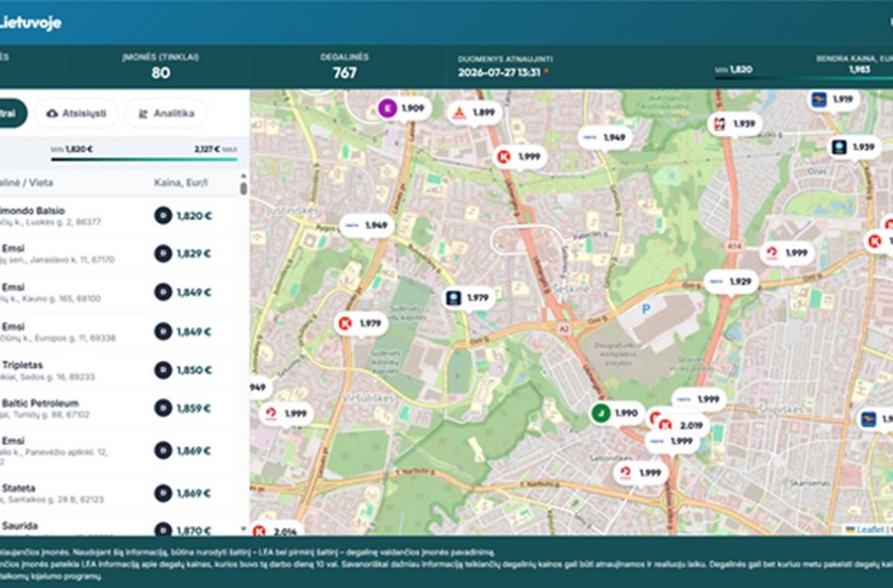The width and height of the screenshot is (893, 588).
Task: Open the green J station marker 1.990
Action: click(x=618, y=413)
